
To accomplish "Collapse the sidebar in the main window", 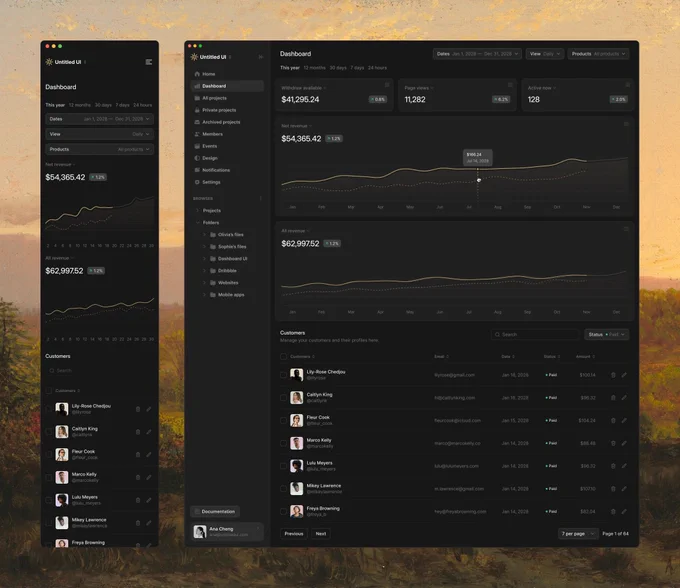I will 261,57.
